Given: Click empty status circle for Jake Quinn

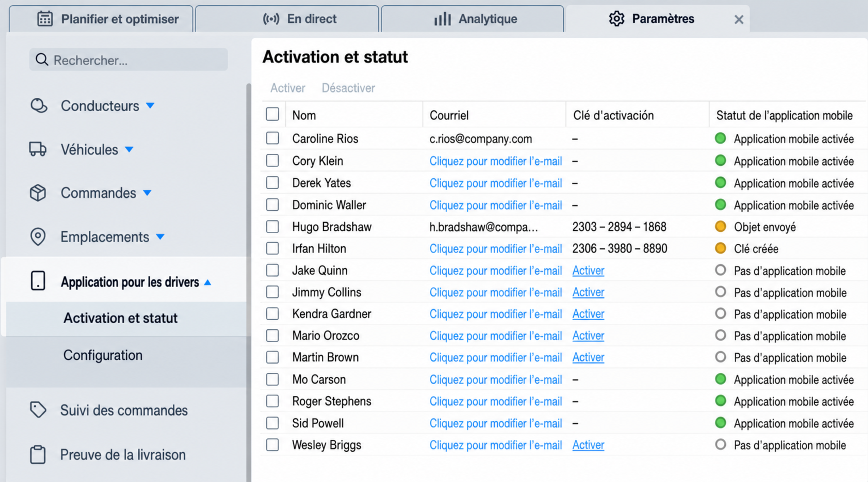Looking at the screenshot, I should click(721, 270).
